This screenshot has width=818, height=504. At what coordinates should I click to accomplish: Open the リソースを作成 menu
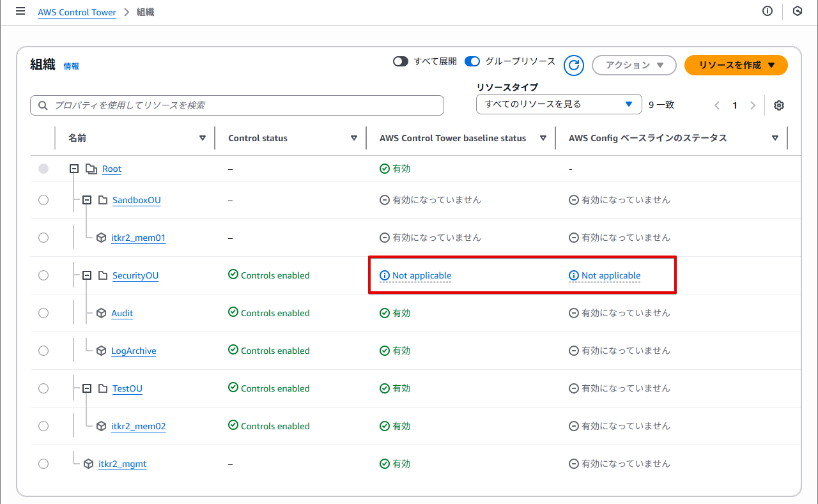pos(736,65)
